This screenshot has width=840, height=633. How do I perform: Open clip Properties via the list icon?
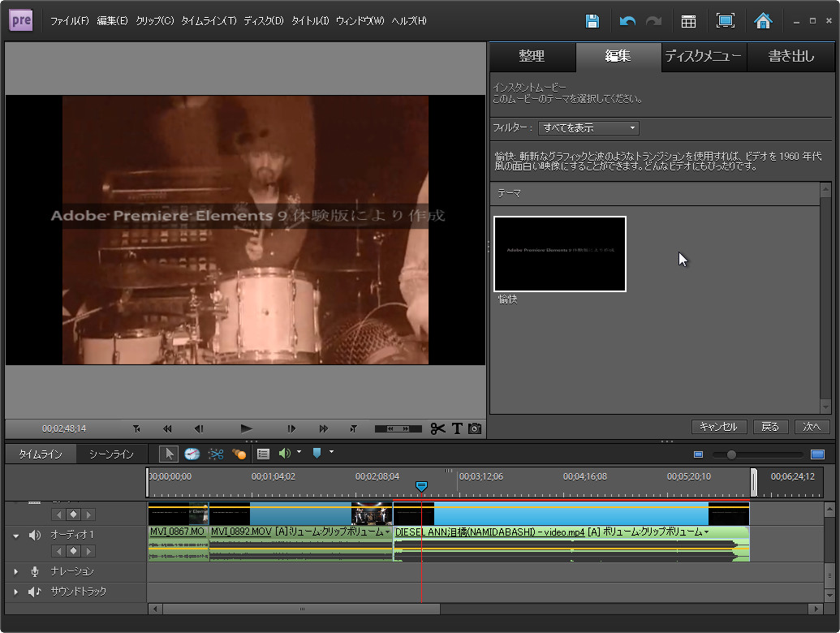(263, 454)
